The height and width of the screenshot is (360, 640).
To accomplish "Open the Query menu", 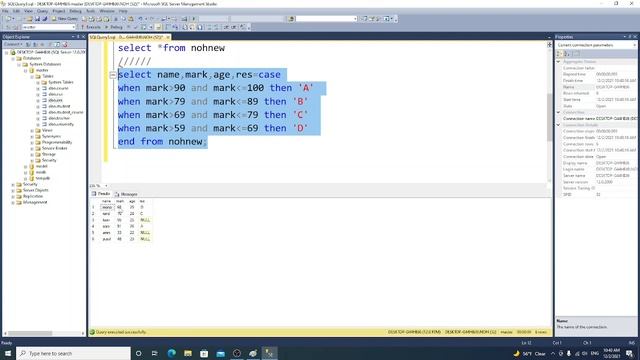I will [42, 11].
